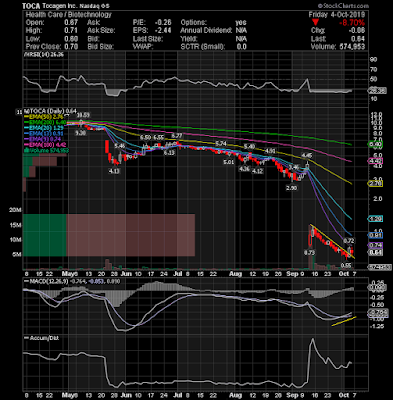Click the Accum/Dist spike peak in September
The height and width of the screenshot is (400, 393).
coord(313,339)
